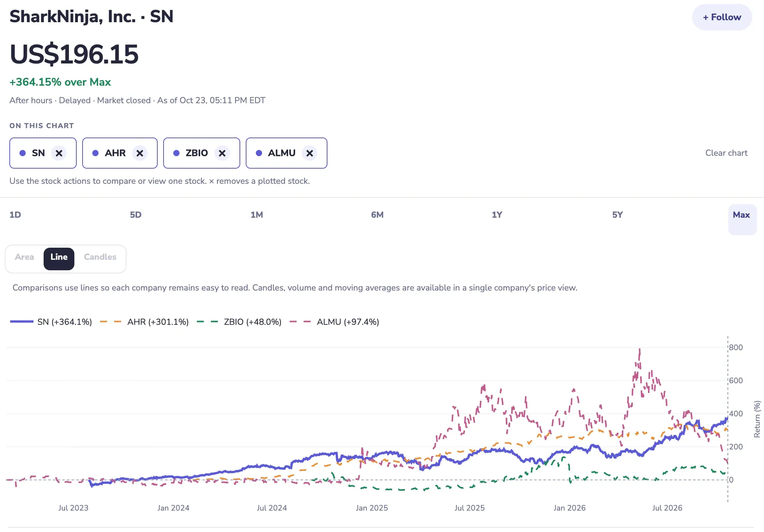Remove ALMU from the chart
Viewport: 764px width, 532px height.
(310, 153)
